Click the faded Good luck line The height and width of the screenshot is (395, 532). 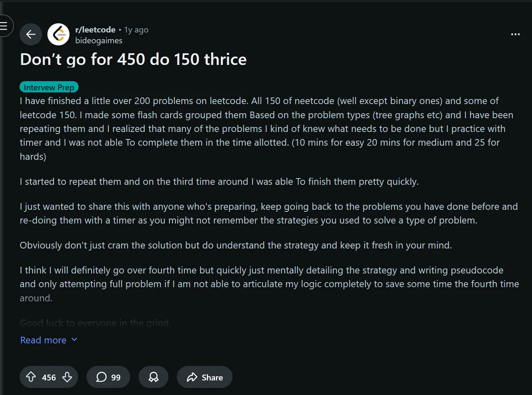coord(95,323)
